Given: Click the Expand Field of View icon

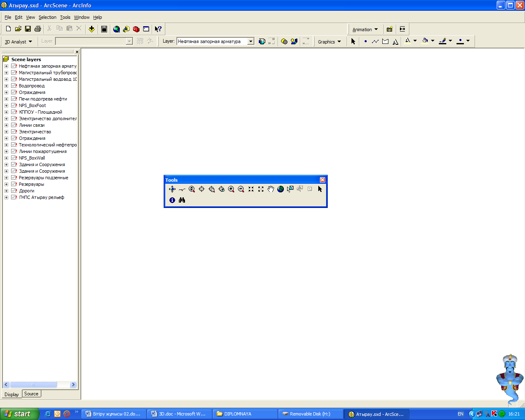Looking at the screenshot, I should 261,189.
